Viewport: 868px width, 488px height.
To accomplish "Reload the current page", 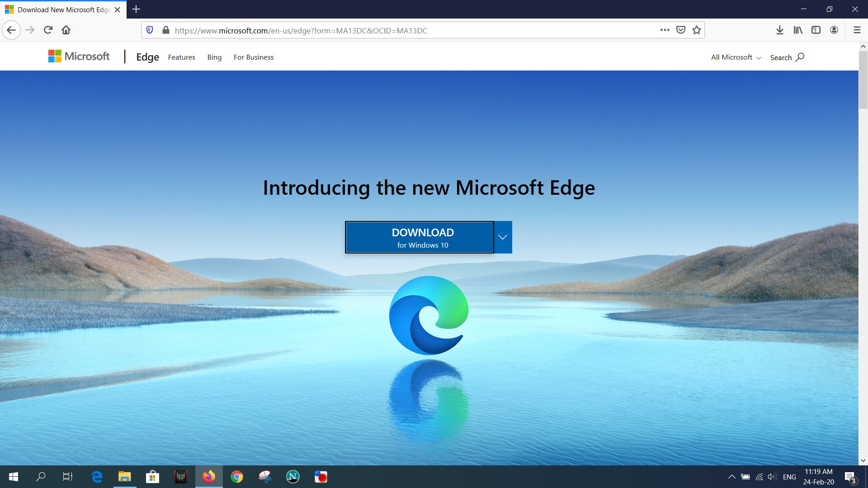I will pyautogui.click(x=48, y=30).
